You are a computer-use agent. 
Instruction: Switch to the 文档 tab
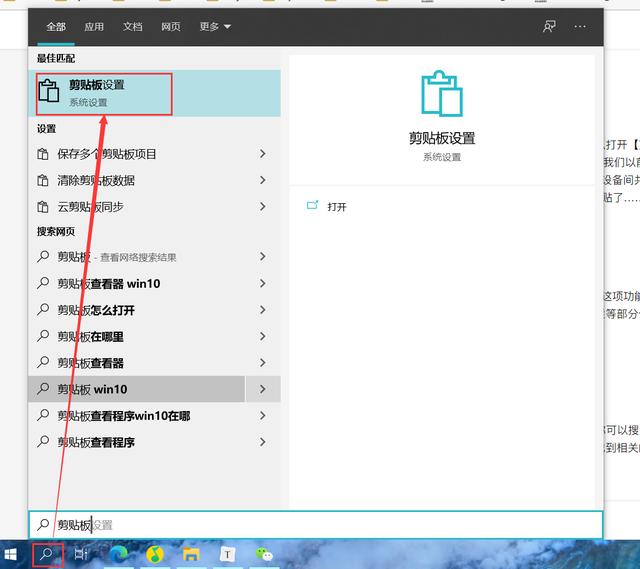(132, 27)
